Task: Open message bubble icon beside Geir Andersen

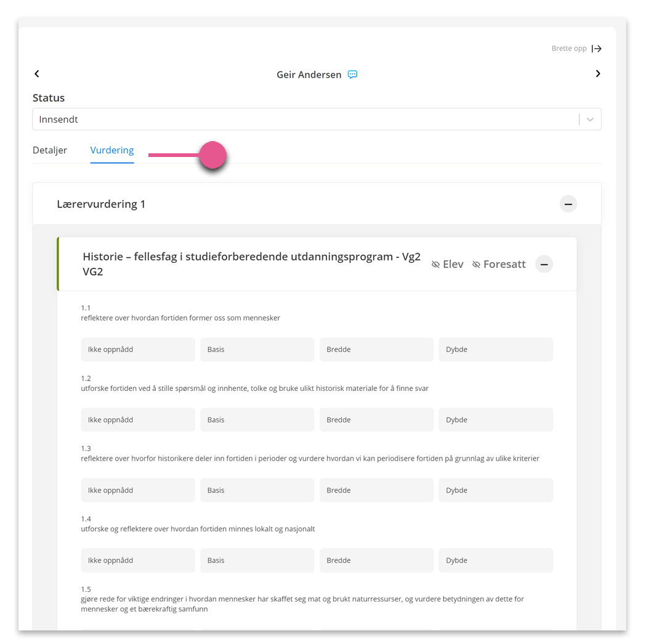Action: pyautogui.click(x=352, y=74)
